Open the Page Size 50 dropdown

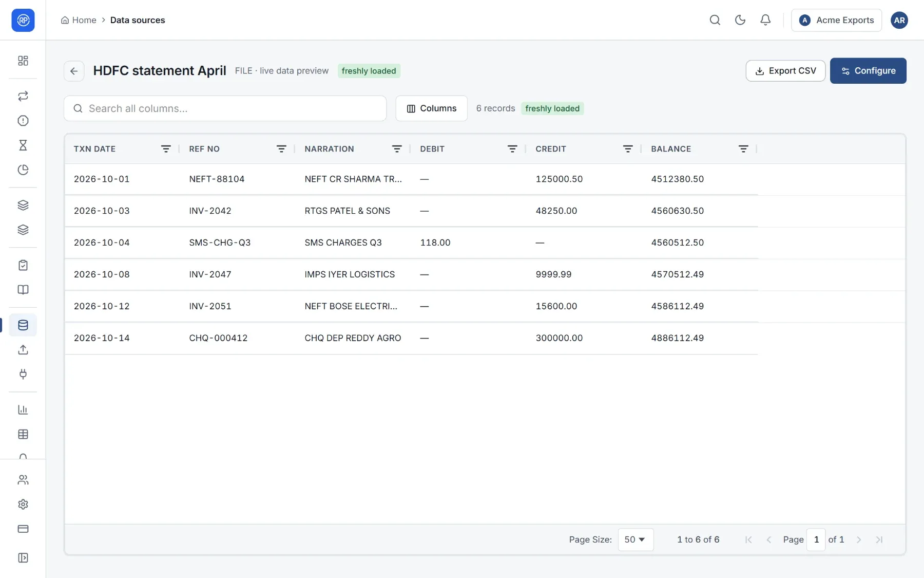636,539
